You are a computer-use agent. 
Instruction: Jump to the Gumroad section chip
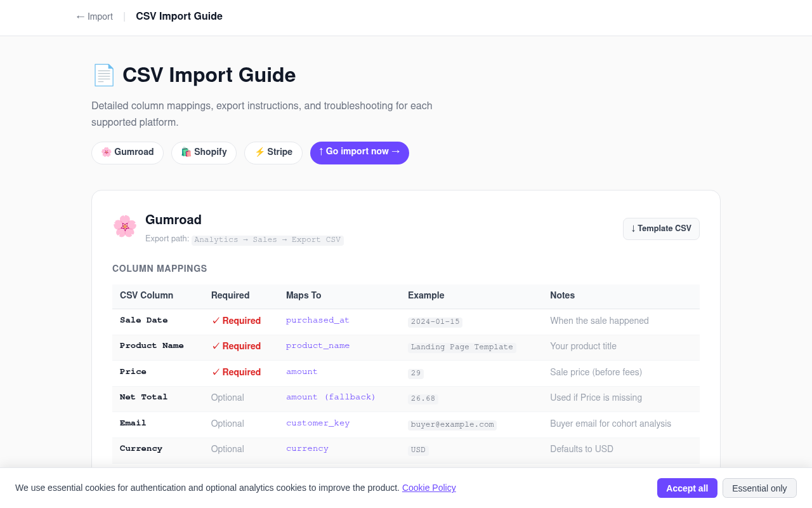[x=128, y=152]
